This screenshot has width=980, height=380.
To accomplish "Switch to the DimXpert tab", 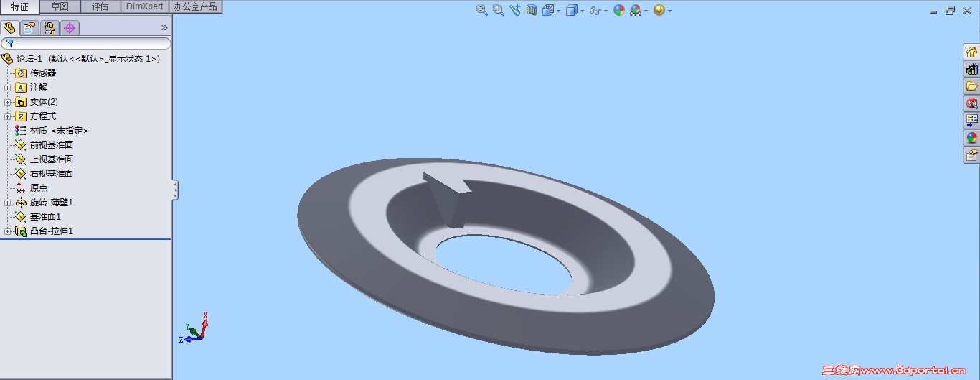I will 145,6.
